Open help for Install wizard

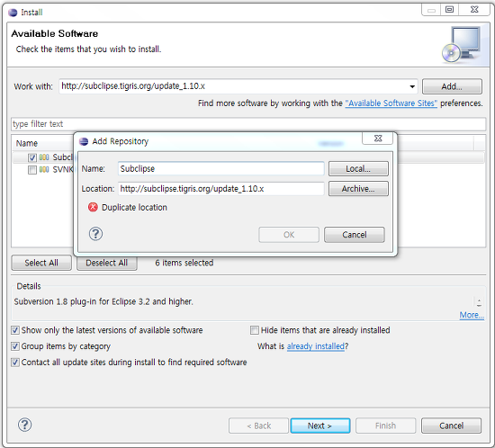(x=24, y=425)
